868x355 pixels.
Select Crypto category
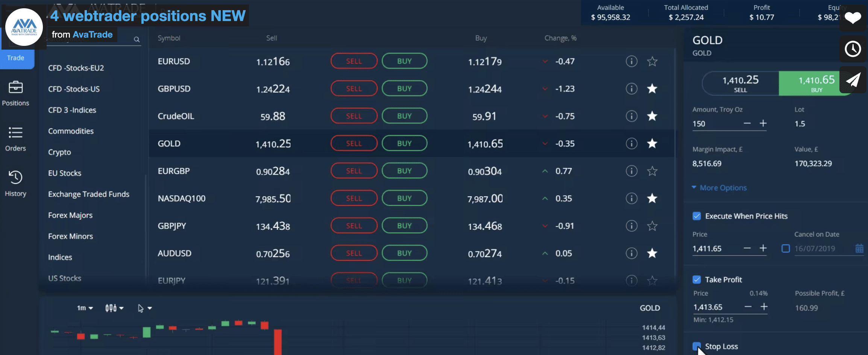[59, 152]
